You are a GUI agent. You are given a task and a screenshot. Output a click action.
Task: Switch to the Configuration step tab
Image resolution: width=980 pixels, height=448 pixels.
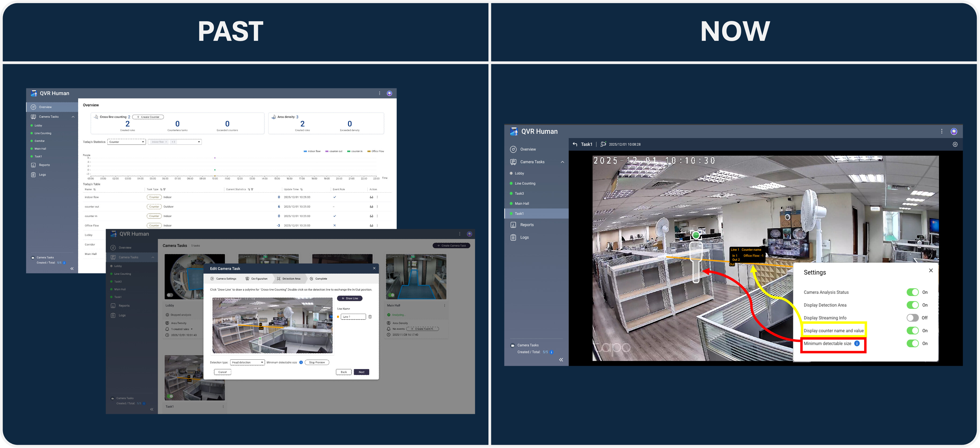257,279
